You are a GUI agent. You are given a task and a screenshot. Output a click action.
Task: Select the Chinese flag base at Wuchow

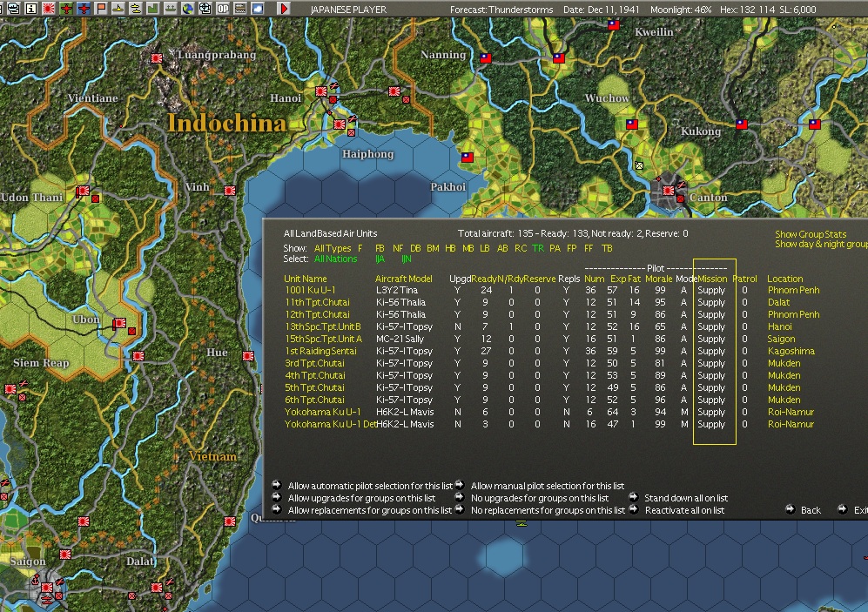(631, 124)
